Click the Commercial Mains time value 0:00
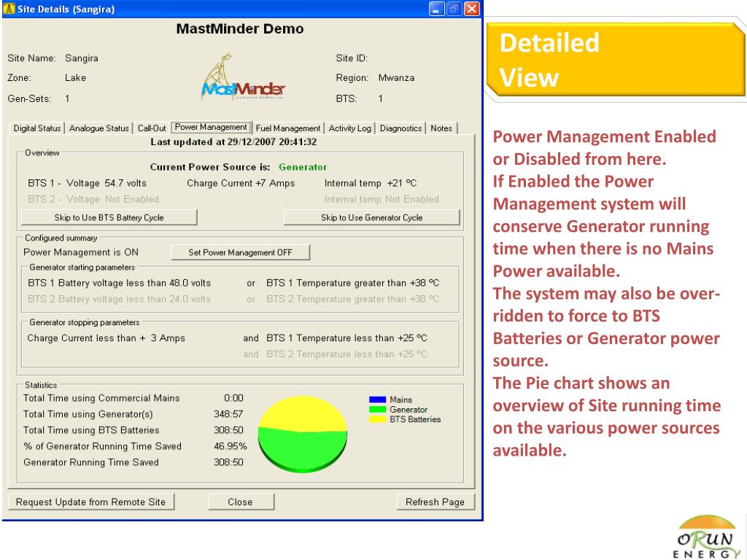Screen dimensions: 747x560 (233, 398)
